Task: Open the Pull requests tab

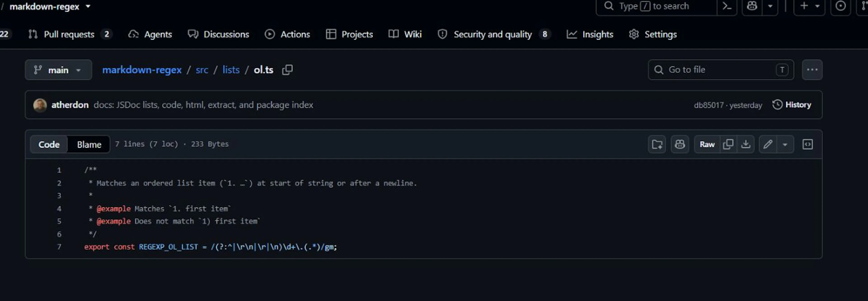Action: (70, 34)
